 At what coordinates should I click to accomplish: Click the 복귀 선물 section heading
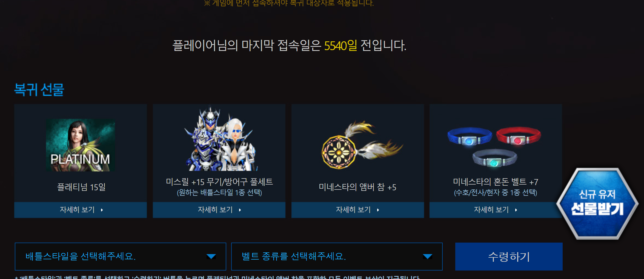pos(39,90)
